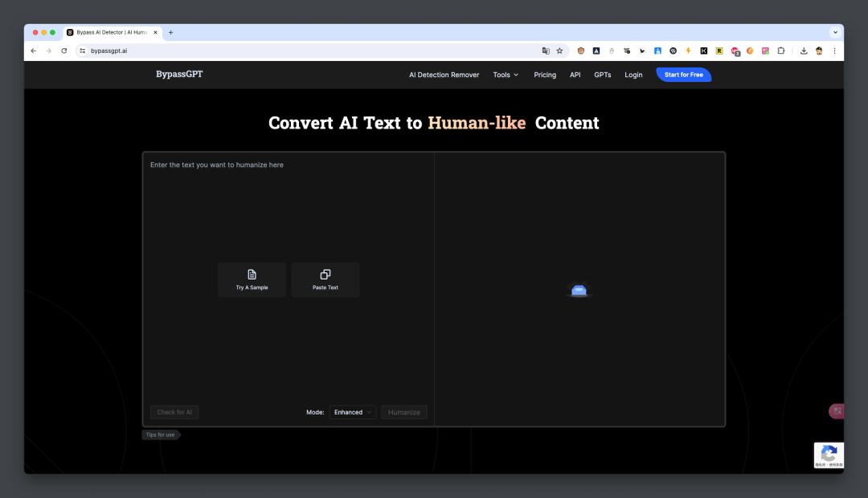868x498 pixels.
Task: Click the Paste Text clipboard icon
Action: 325,275
